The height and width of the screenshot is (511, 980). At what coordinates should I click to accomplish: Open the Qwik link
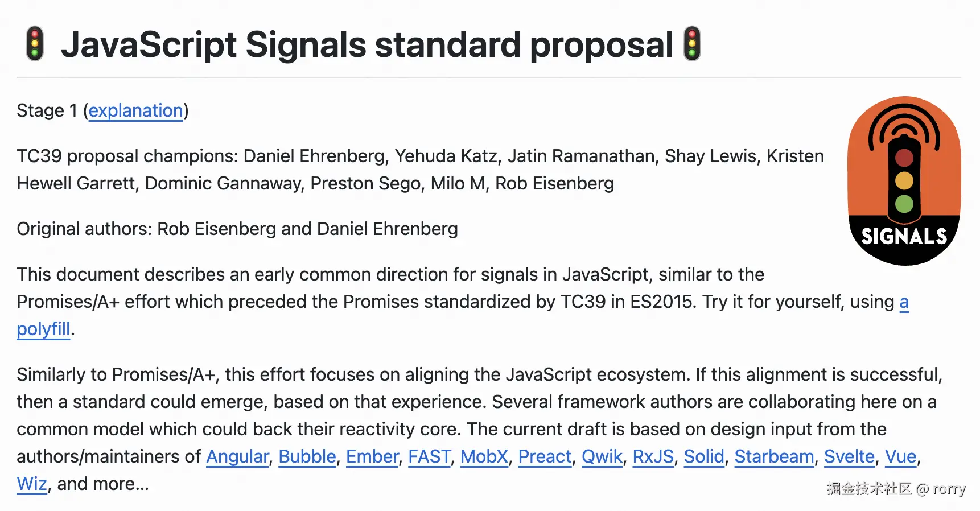602,456
